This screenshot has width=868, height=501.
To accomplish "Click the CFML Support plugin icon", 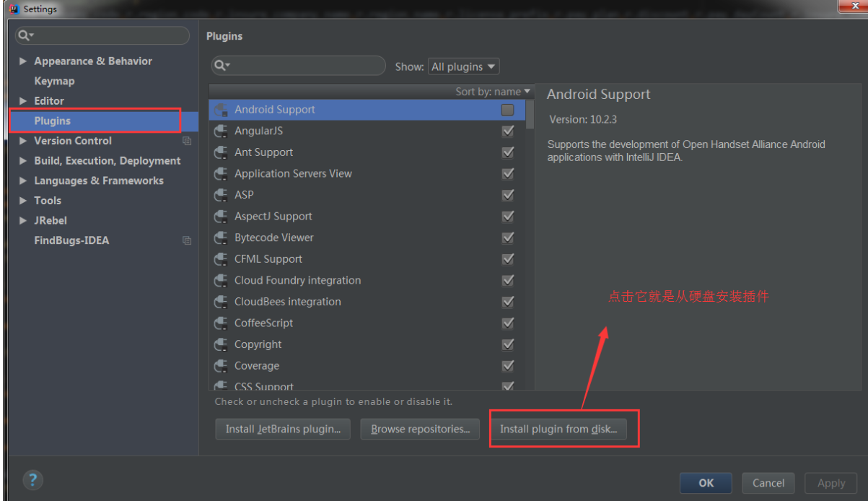I will tap(222, 258).
